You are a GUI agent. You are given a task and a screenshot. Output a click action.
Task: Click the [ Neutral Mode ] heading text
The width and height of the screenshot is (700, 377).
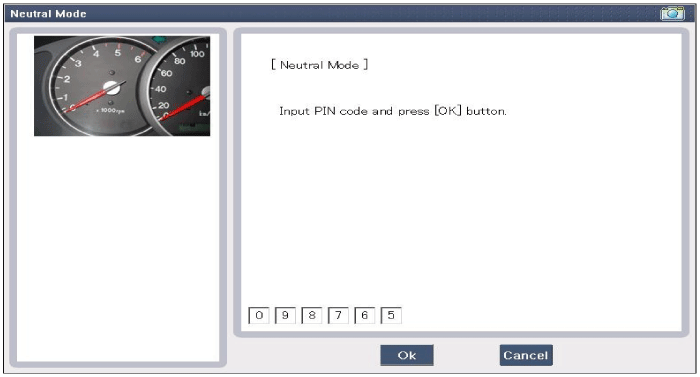[x=319, y=65]
